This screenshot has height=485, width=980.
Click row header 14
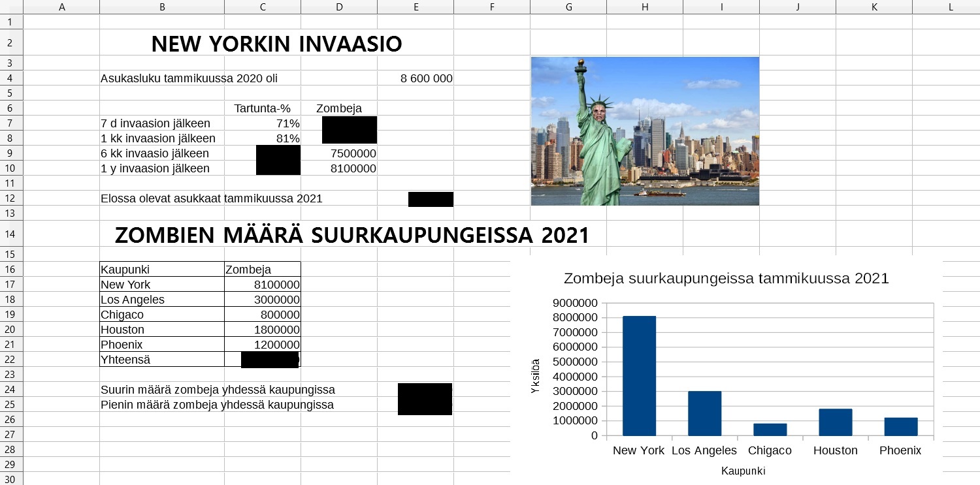(x=11, y=234)
